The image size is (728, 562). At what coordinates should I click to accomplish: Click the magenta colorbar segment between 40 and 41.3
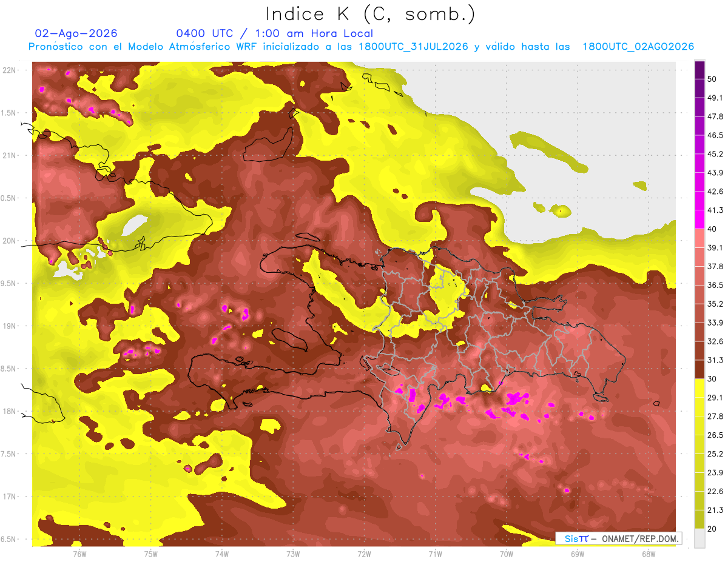pyautogui.click(x=699, y=219)
